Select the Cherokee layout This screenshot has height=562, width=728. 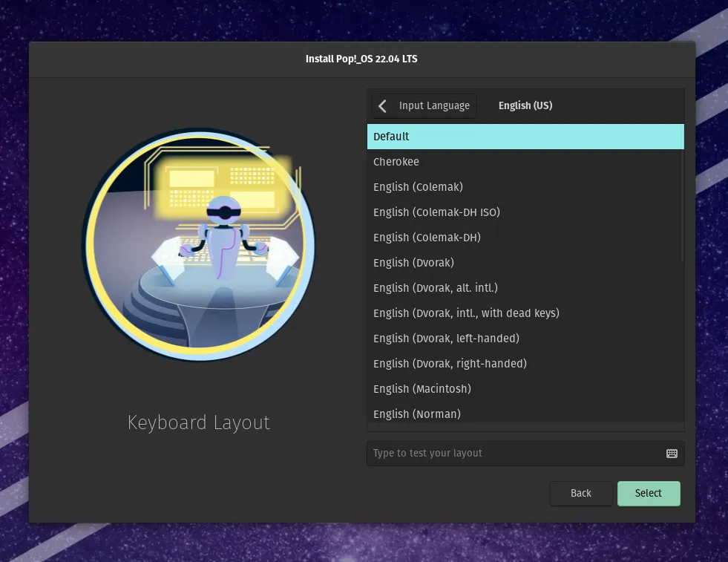coord(525,162)
